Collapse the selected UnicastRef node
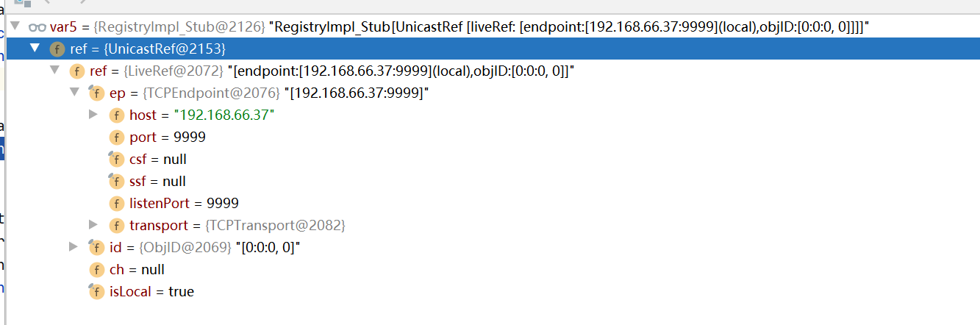Image resolution: width=980 pixels, height=325 pixels. pos(34,49)
